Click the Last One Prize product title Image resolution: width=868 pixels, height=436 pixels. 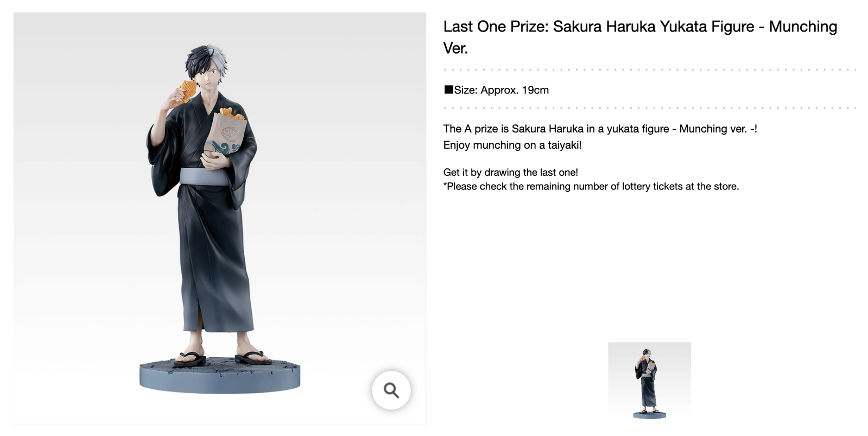pyautogui.click(x=640, y=37)
